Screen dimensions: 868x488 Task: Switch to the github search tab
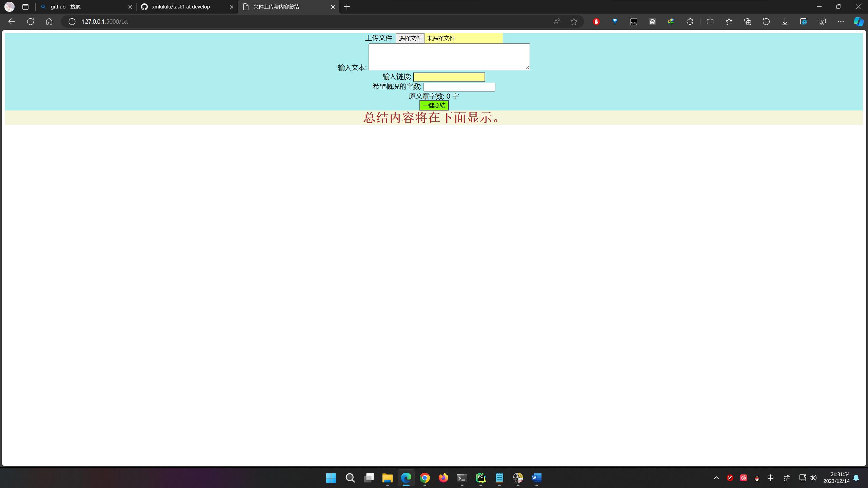(85, 7)
